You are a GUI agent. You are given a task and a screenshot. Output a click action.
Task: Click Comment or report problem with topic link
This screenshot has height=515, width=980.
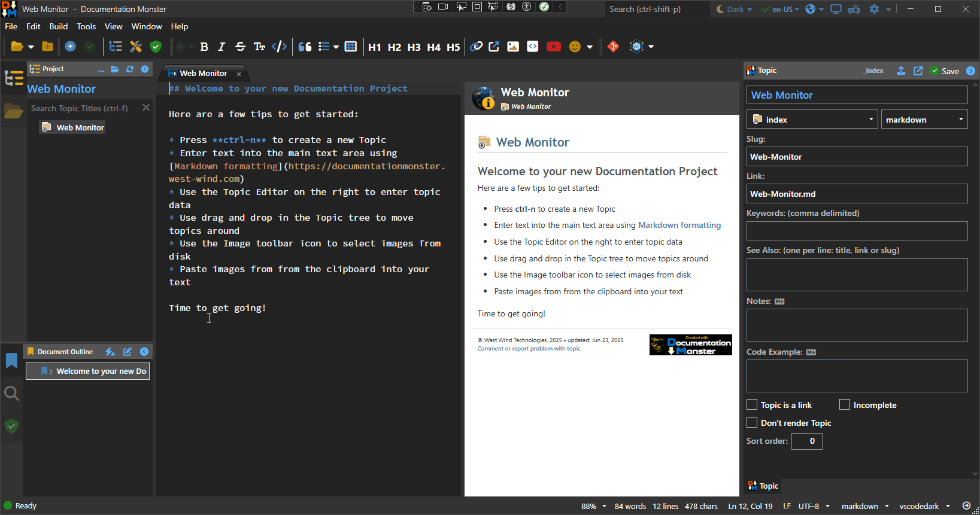tap(529, 349)
